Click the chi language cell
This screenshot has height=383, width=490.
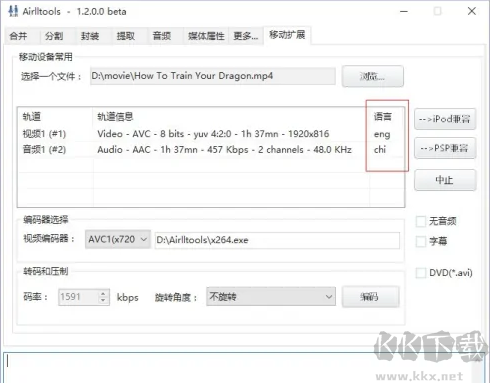pos(380,149)
